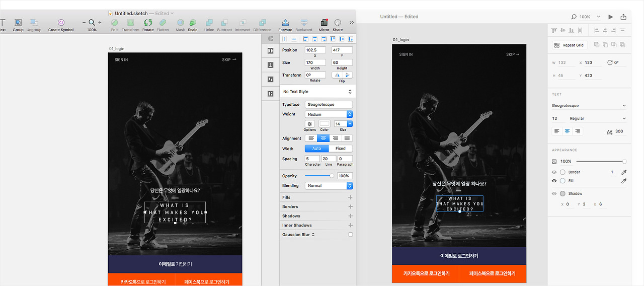Open Mirror in Sketch toolbar
644x286 pixels.
324,25
